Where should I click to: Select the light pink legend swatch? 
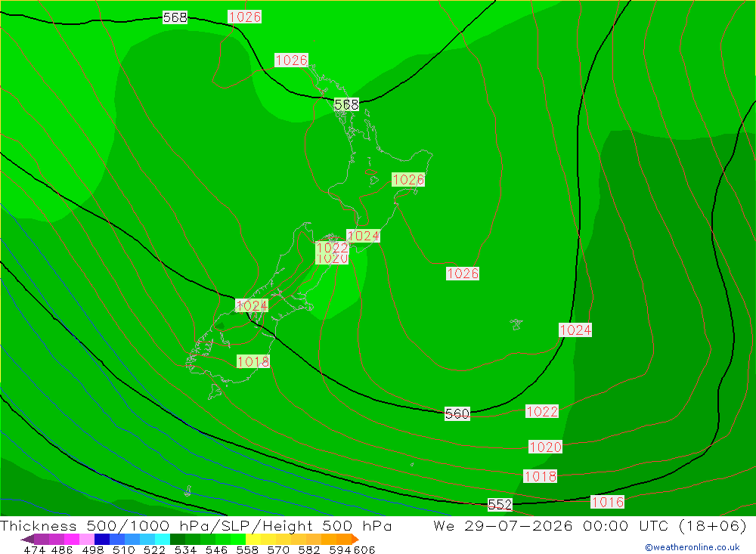click(x=87, y=539)
